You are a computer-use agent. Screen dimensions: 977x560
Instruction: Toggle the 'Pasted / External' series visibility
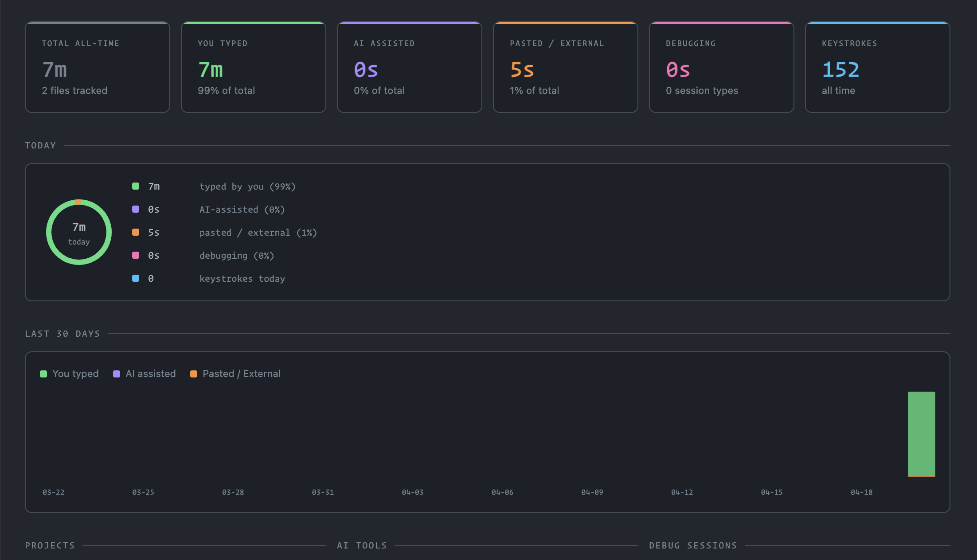click(241, 373)
